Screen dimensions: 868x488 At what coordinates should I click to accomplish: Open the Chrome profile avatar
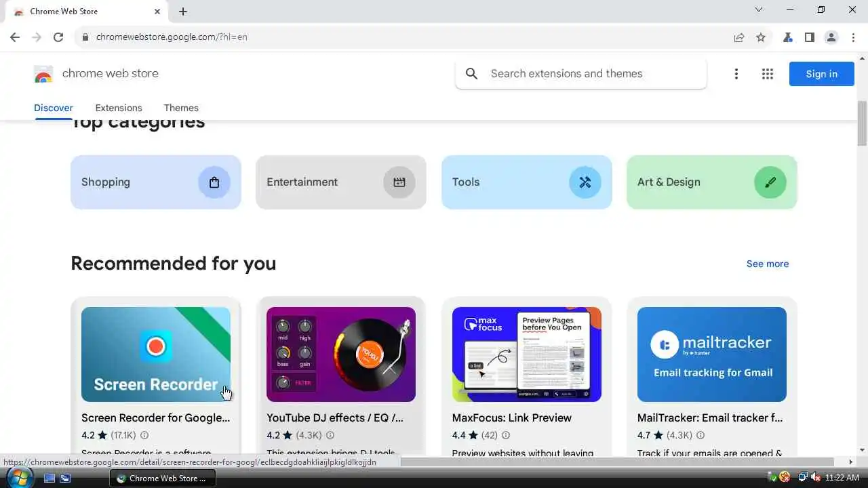click(831, 37)
